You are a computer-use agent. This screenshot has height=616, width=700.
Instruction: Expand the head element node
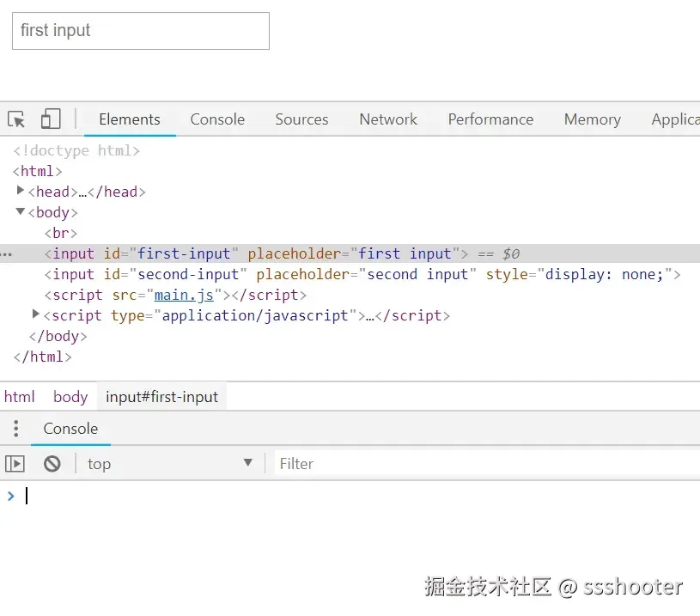pos(21,191)
